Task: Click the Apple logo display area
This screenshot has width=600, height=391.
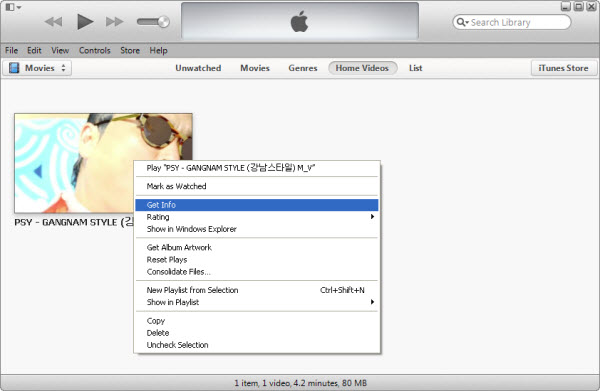Action: click(x=300, y=21)
